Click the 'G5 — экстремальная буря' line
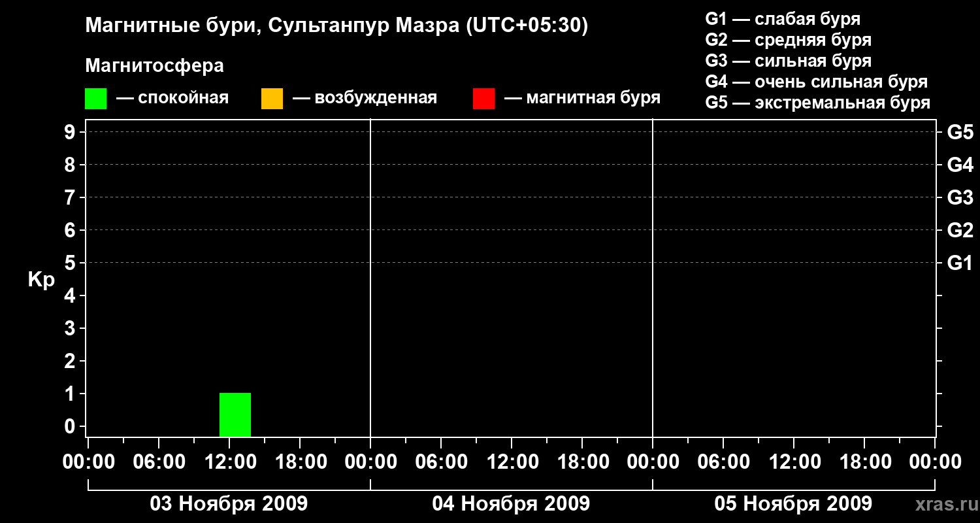Image resolution: width=980 pixels, height=523 pixels. 818,103
